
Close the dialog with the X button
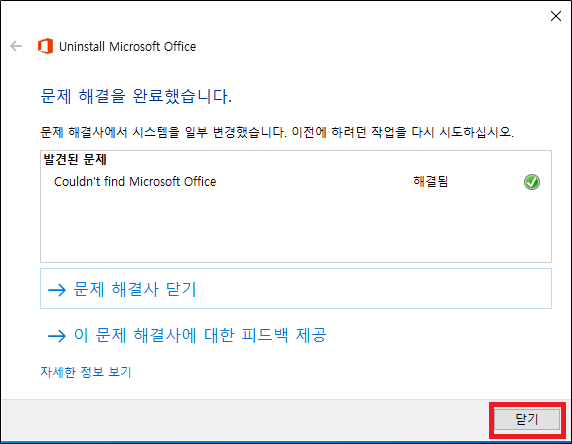click(x=556, y=16)
